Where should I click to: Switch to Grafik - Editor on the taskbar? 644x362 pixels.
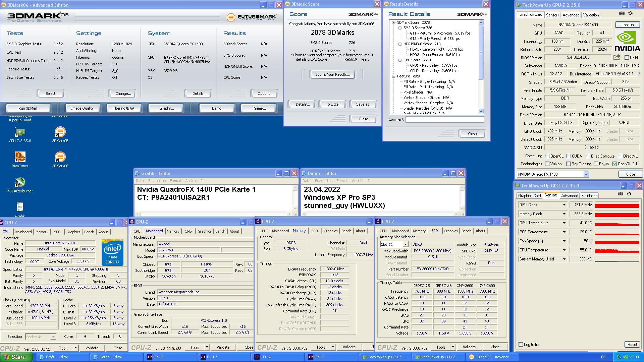(62, 357)
